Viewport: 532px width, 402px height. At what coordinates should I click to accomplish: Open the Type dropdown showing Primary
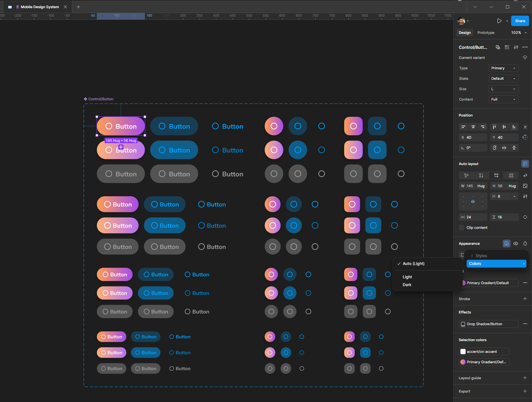pyautogui.click(x=503, y=68)
